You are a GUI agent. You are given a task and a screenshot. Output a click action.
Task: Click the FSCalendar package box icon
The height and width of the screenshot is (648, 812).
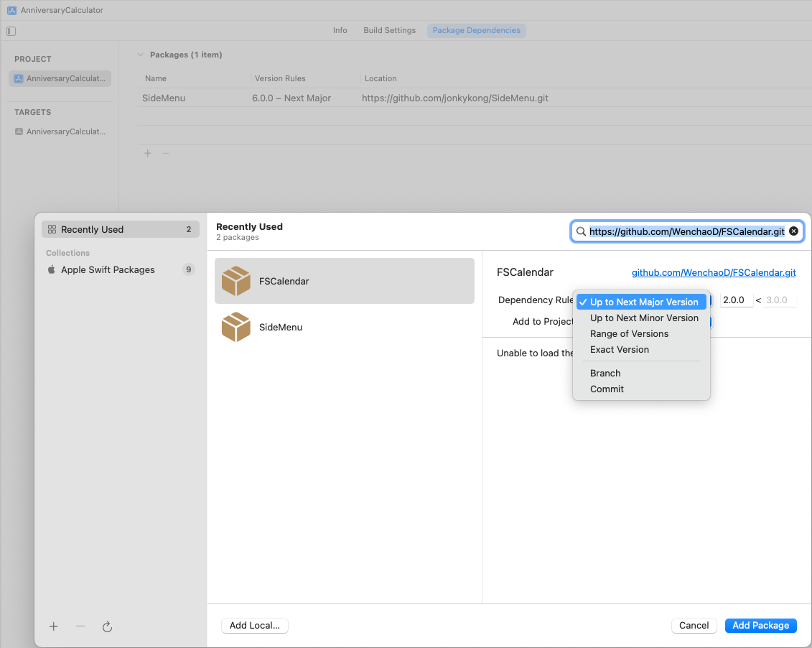(235, 282)
